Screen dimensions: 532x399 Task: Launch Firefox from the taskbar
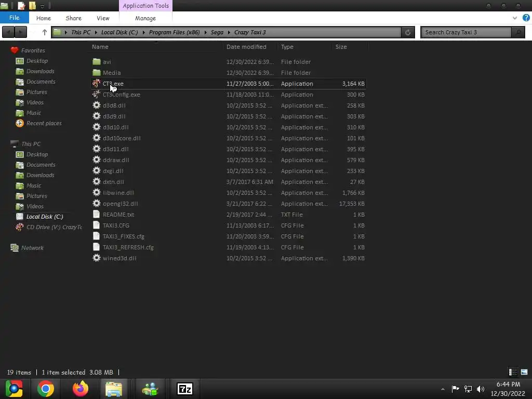click(x=81, y=389)
